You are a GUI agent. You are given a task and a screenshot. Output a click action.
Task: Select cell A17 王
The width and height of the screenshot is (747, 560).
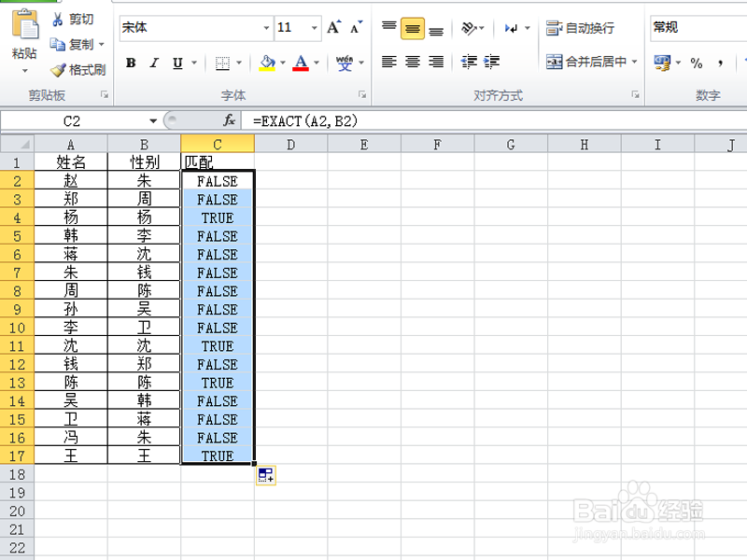coord(71,455)
